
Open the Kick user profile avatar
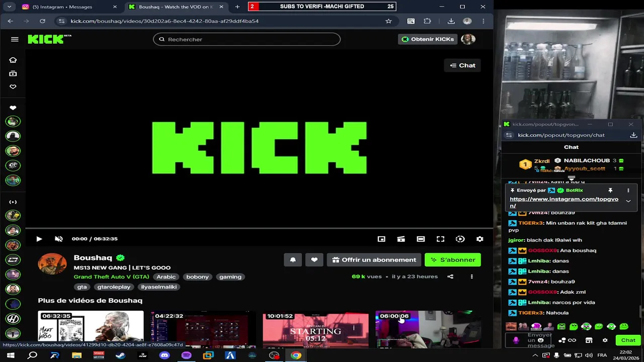(468, 39)
